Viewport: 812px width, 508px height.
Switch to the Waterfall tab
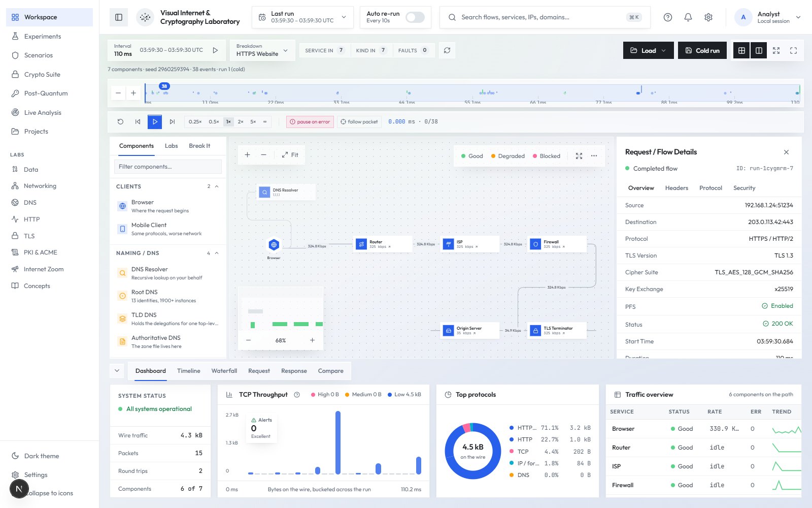coord(224,371)
